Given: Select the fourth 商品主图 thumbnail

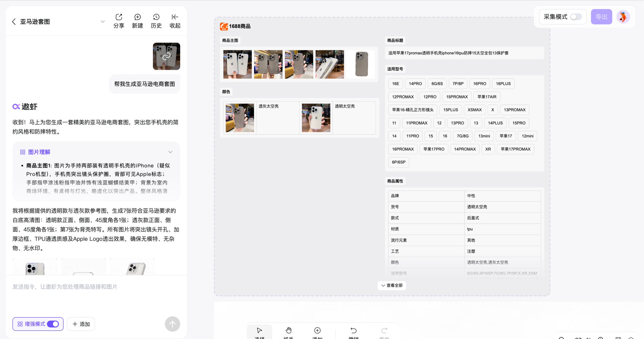Looking at the screenshot, I should point(330,64).
